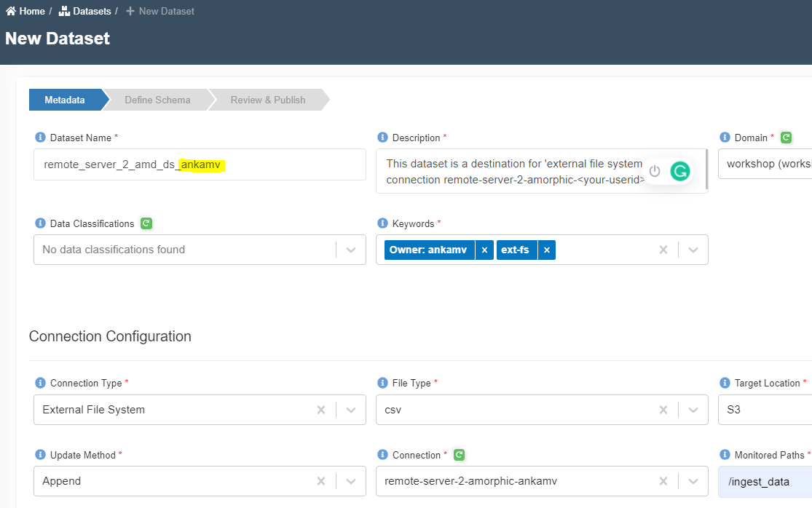The width and height of the screenshot is (812, 508).
Task: Click info icon beside Domain
Action: point(725,137)
